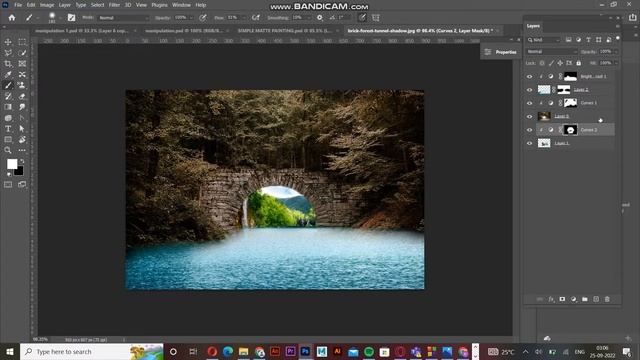Toggle Lock image pixels brush icon
Viewport: 640px width, 360px height.
point(551,63)
